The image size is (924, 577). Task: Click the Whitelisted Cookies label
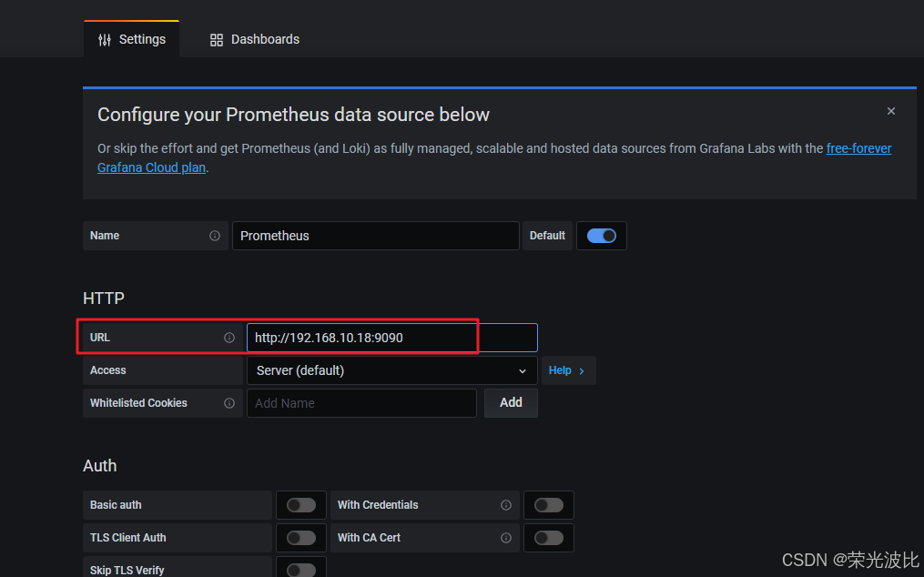tap(138, 403)
